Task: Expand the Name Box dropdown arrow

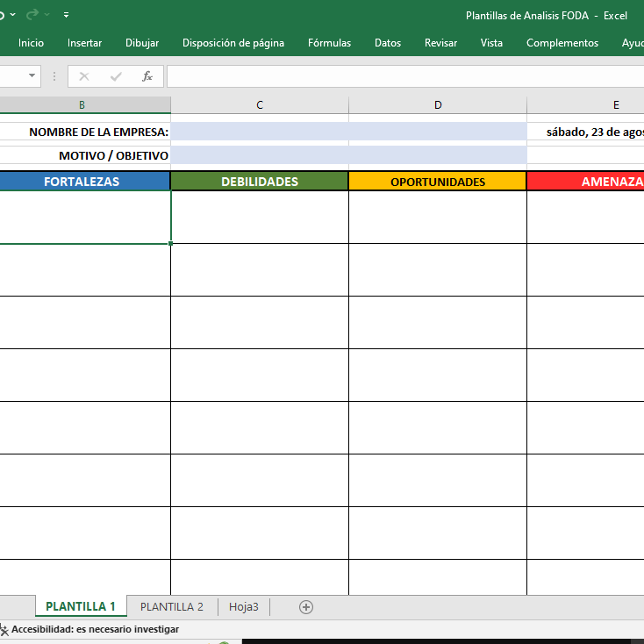Action: (x=32, y=76)
